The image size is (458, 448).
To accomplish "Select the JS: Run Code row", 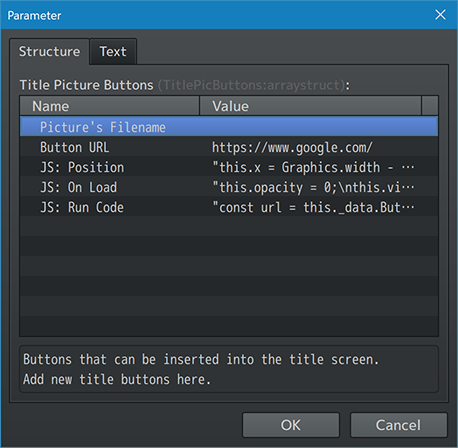I will tap(229, 206).
